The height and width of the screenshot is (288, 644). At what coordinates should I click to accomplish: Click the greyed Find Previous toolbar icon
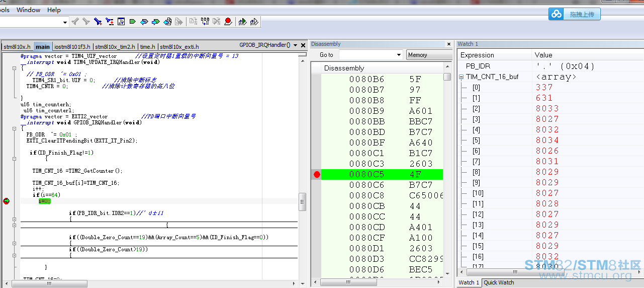pos(75,22)
